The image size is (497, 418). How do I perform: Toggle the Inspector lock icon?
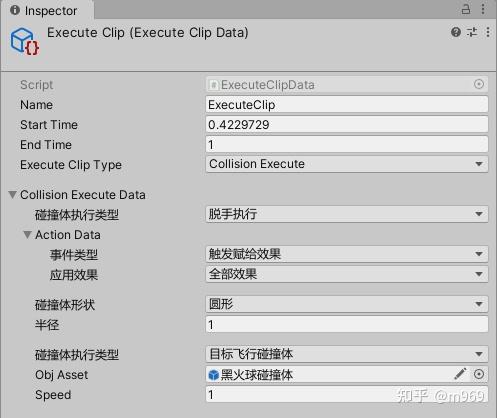pyautogui.click(x=466, y=9)
